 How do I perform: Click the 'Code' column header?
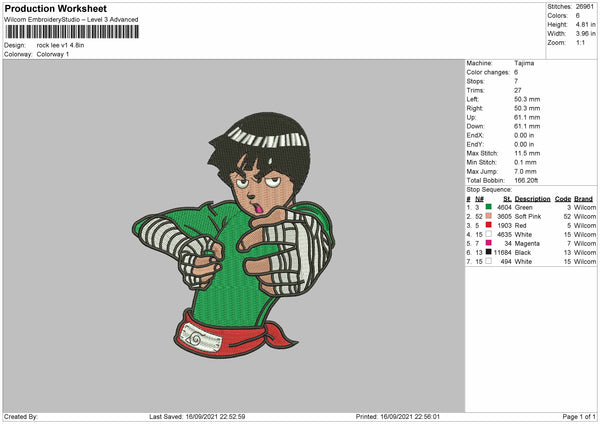tap(563, 199)
